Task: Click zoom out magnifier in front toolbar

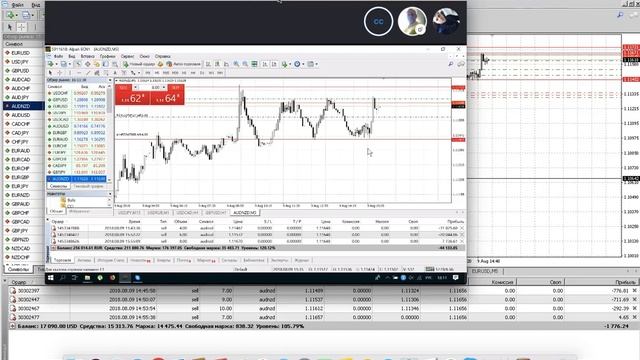Action: point(245,64)
